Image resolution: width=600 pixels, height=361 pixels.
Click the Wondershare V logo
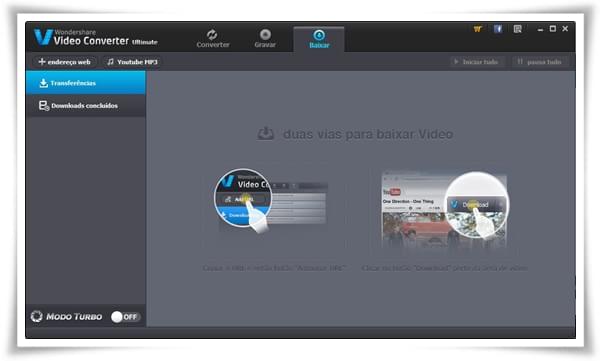point(43,37)
